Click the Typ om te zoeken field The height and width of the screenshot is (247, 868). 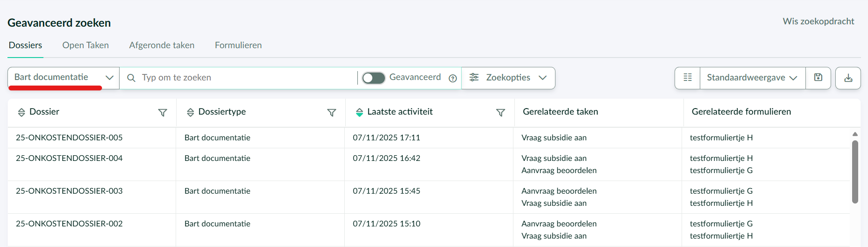[243, 78]
